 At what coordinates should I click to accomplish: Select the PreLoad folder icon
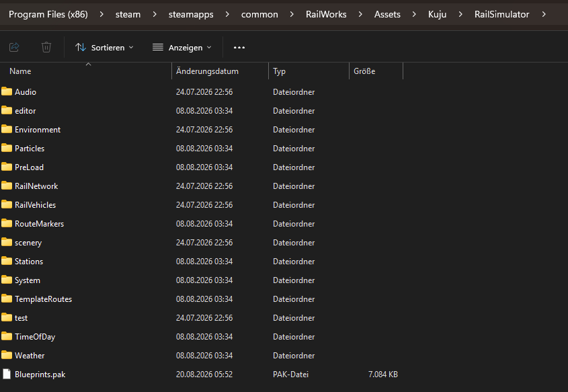coord(7,167)
